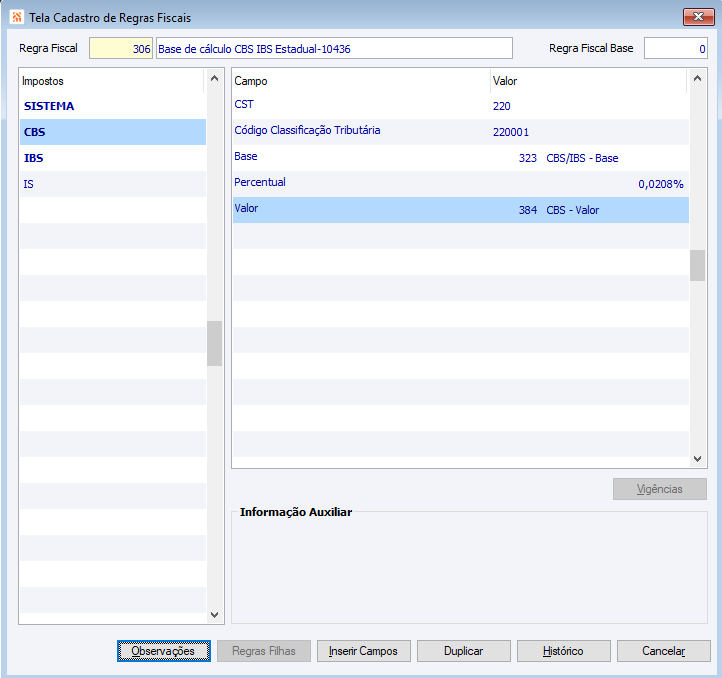Select the Percentual field row
This screenshot has height=678, width=722.
(460, 184)
